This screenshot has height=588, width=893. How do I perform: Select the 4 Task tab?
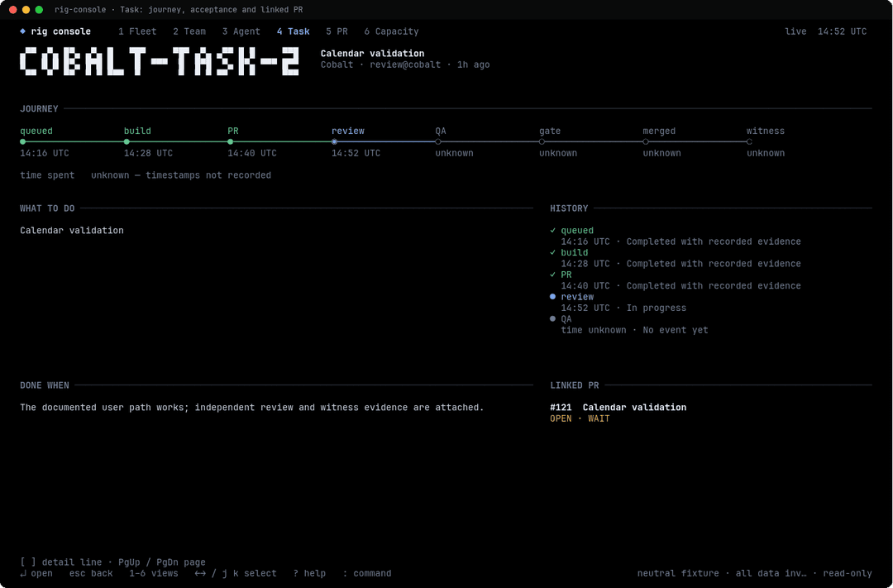[294, 31]
